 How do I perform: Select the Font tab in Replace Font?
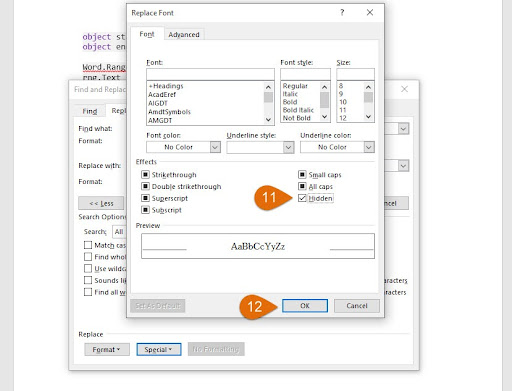point(147,34)
